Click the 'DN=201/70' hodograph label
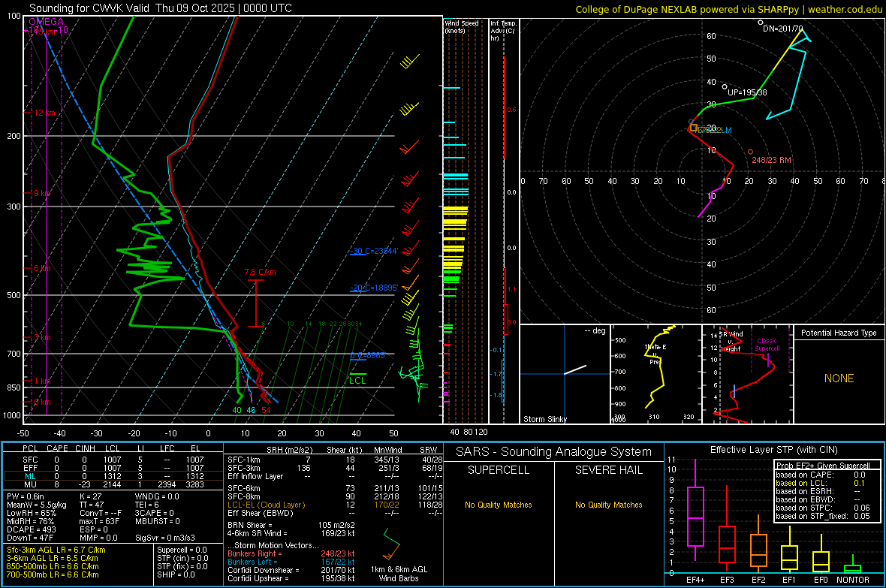The image size is (886, 588). pos(782,29)
